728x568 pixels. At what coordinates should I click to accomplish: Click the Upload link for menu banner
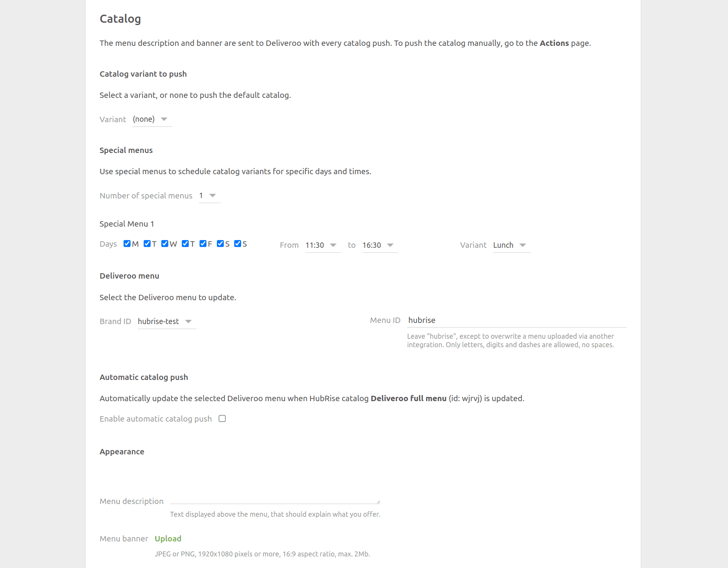pyautogui.click(x=168, y=538)
